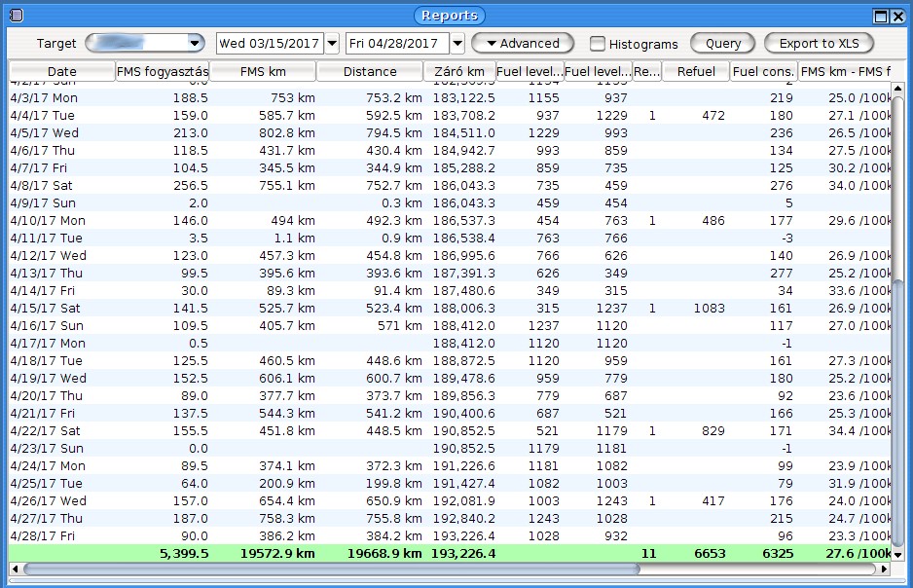Click the horizontal scrollbar right arrow
Image resolution: width=913 pixels, height=588 pixels.
(x=884, y=569)
